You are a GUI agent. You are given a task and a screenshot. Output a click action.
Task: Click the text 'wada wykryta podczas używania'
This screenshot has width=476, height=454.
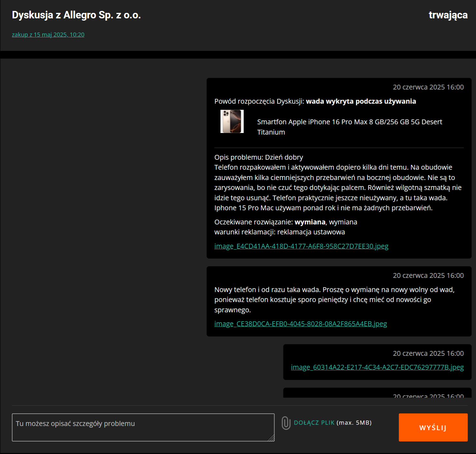click(x=361, y=101)
